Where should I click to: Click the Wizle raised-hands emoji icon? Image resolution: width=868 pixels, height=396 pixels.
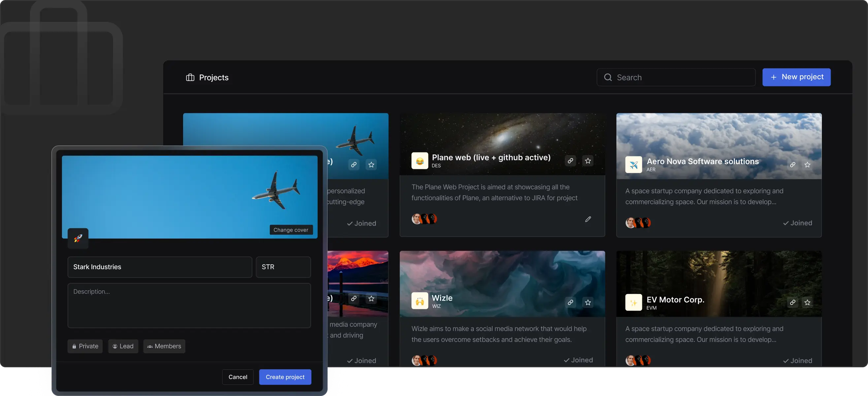click(x=420, y=301)
